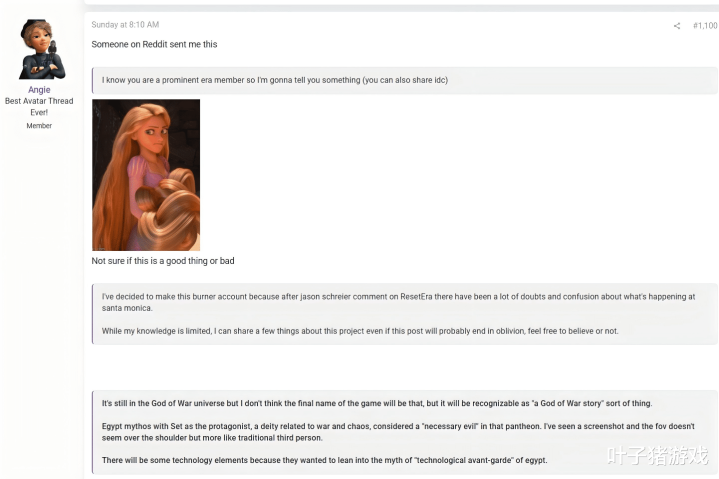Click the 'Someone on Reddit sent me this' text
The width and height of the screenshot is (719, 479).
click(x=154, y=44)
